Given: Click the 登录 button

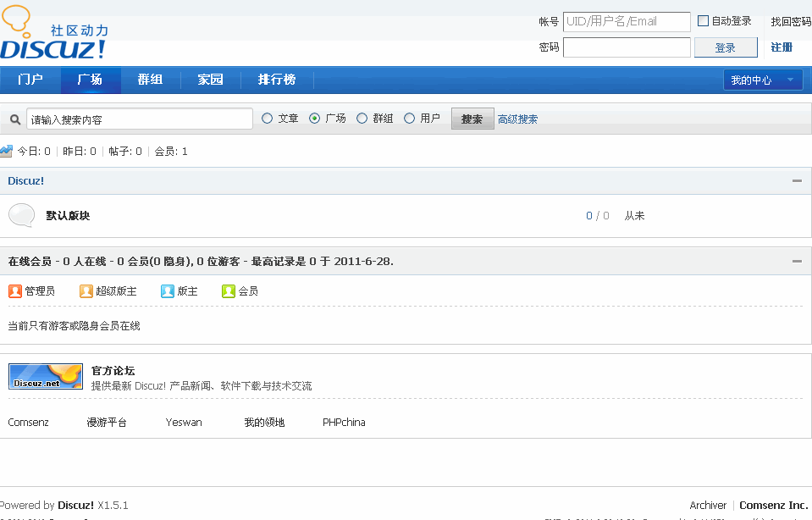Looking at the screenshot, I should 726,47.
